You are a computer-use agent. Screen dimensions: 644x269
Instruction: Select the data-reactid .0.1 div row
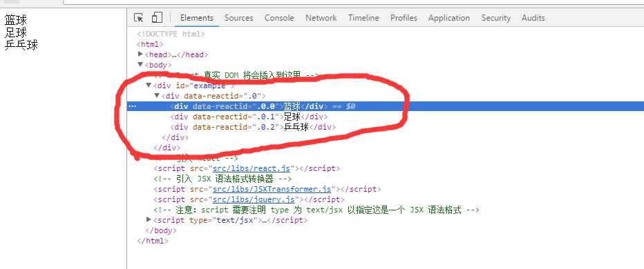pyautogui.click(x=249, y=117)
